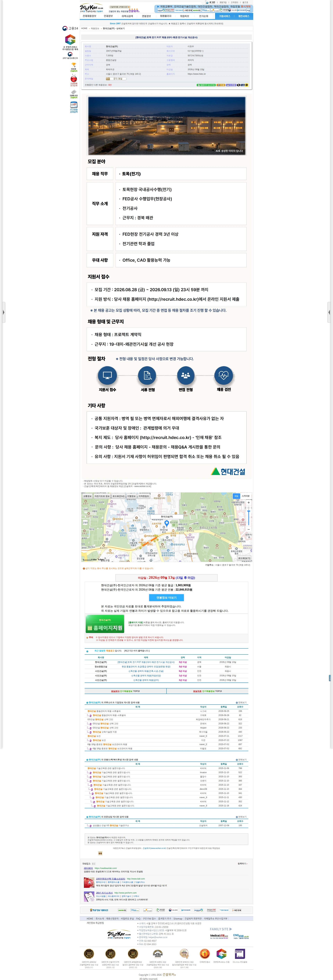Open 전체보기 for 전문상담 board
The width and height of the screenshot is (333, 980).
tap(241, 817)
